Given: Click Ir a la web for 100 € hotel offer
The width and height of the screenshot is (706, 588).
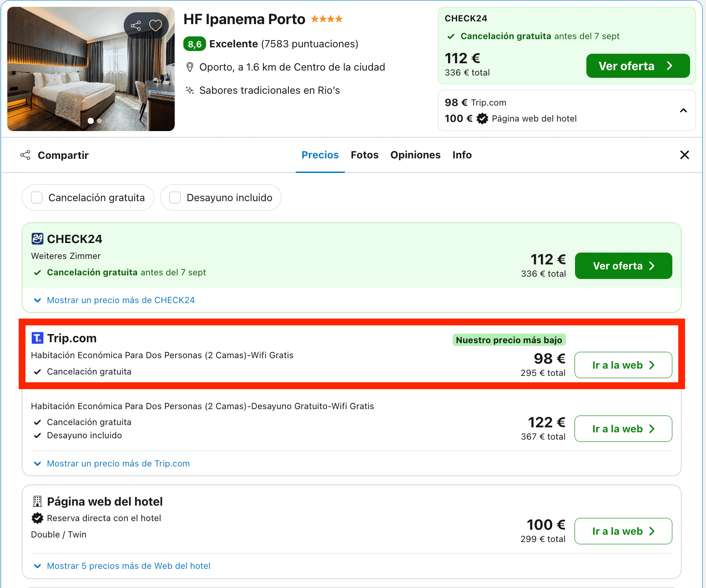Looking at the screenshot, I should pyautogui.click(x=623, y=531).
